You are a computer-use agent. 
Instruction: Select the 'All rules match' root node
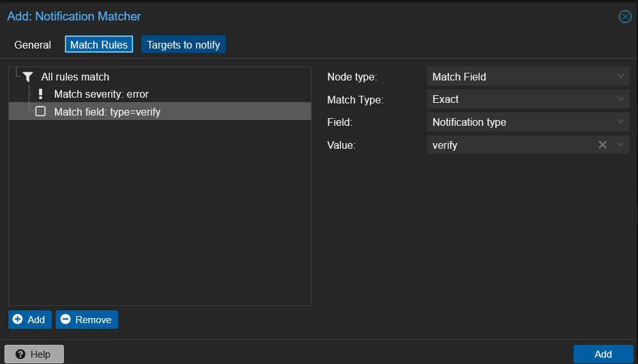click(75, 77)
